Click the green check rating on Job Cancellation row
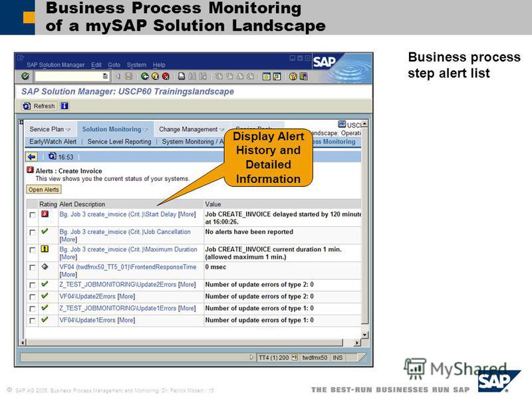The height and width of the screenshot is (399, 532). (x=45, y=231)
